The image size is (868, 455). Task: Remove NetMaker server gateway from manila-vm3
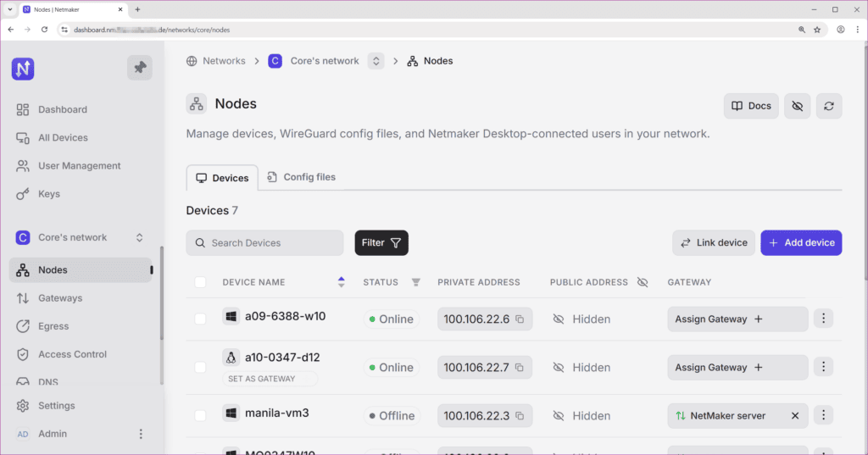tap(795, 416)
